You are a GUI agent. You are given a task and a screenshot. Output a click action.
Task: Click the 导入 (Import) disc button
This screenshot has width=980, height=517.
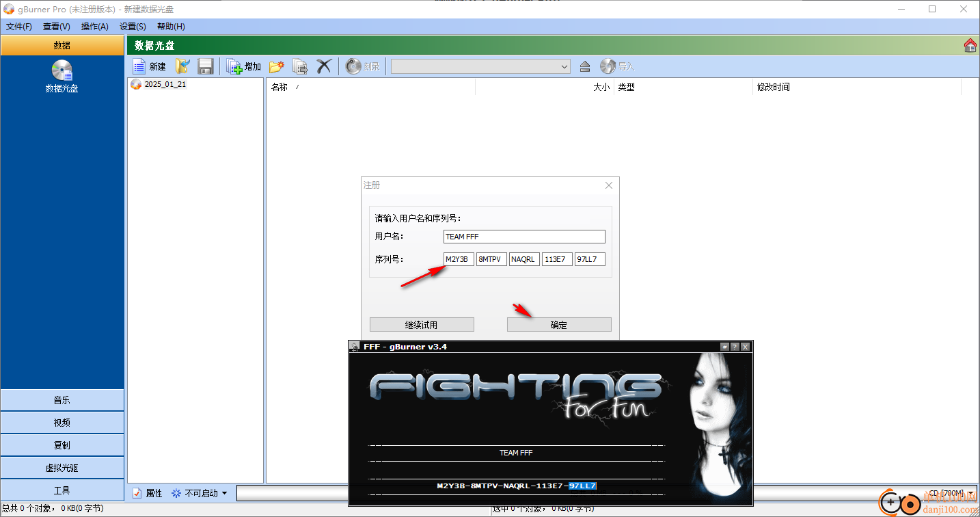coord(617,66)
